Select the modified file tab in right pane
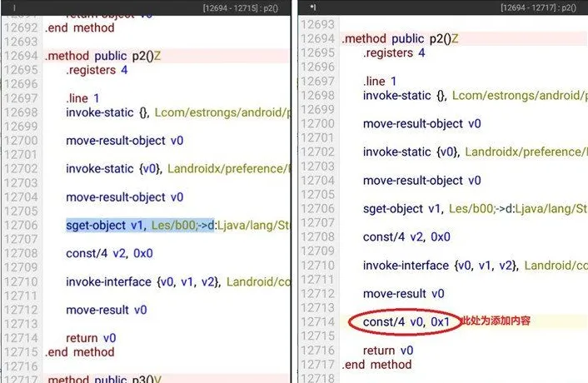The height and width of the screenshot is (383, 588). point(311,7)
